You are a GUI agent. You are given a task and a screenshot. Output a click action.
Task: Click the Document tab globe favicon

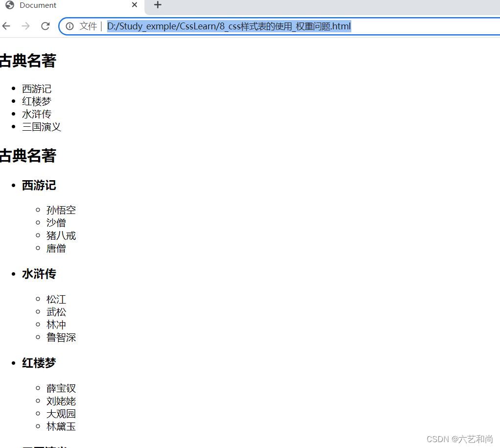10,5
